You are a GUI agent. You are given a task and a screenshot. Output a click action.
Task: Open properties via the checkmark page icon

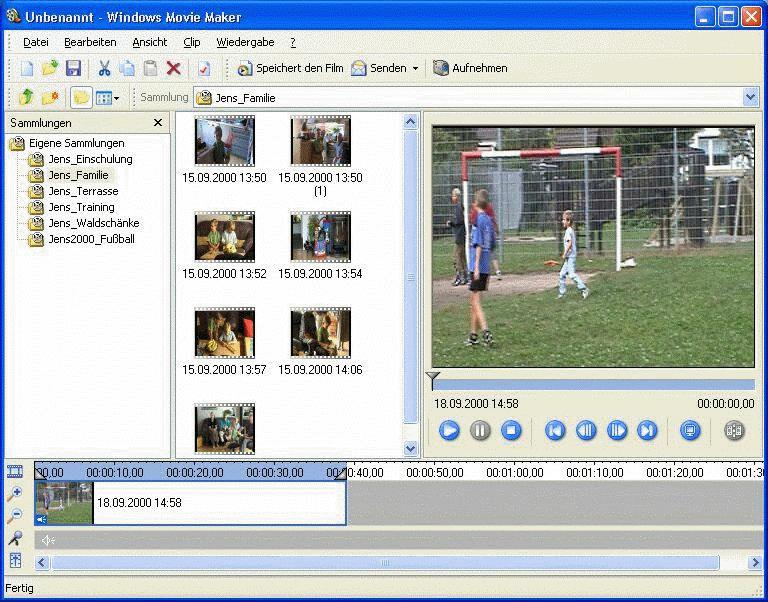click(204, 68)
